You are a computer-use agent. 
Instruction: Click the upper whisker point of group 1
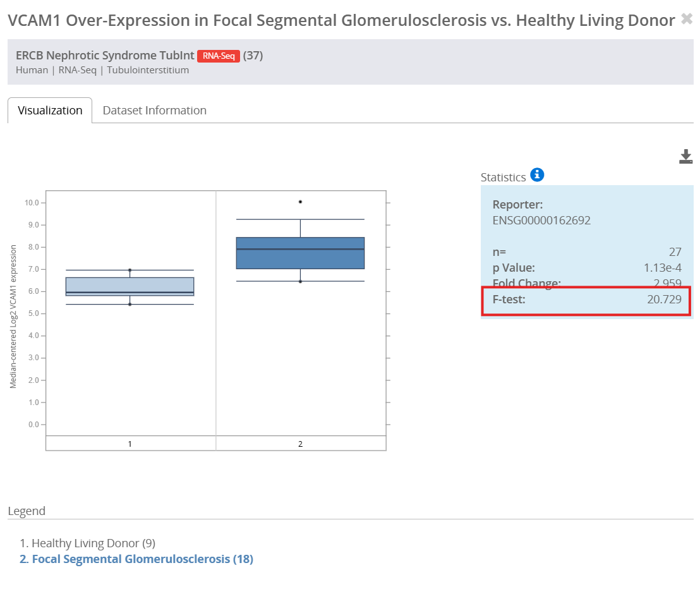point(130,270)
